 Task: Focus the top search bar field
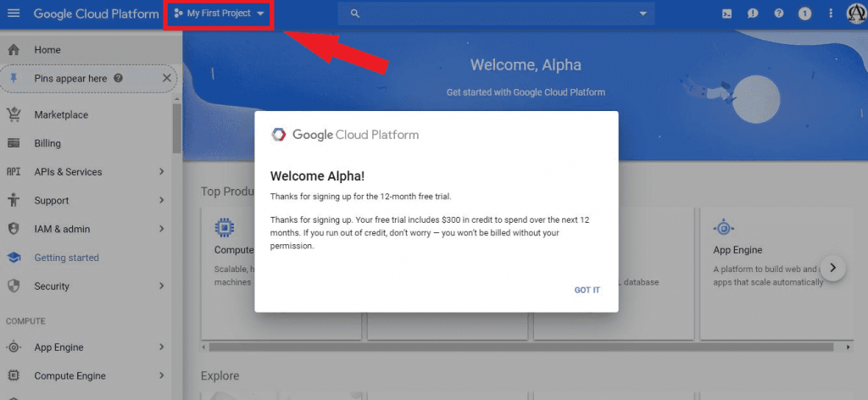[496, 14]
